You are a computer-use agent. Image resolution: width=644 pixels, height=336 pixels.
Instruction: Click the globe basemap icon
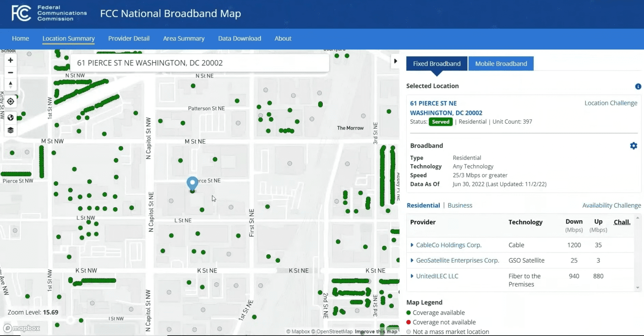[x=10, y=117]
